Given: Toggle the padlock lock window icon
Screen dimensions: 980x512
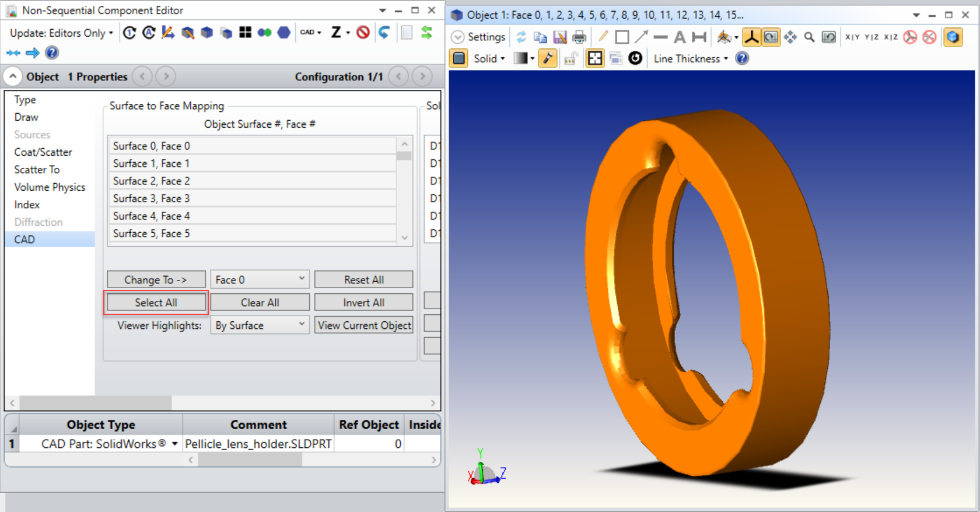Looking at the screenshot, I should tap(571, 58).
